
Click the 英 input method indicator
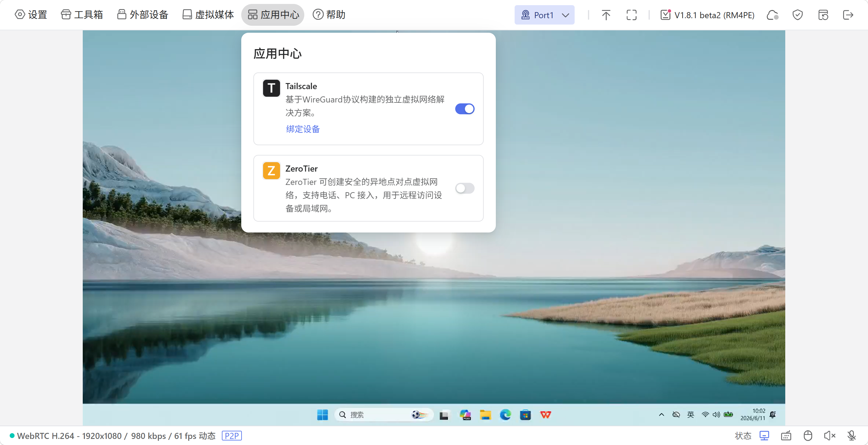coord(690,415)
